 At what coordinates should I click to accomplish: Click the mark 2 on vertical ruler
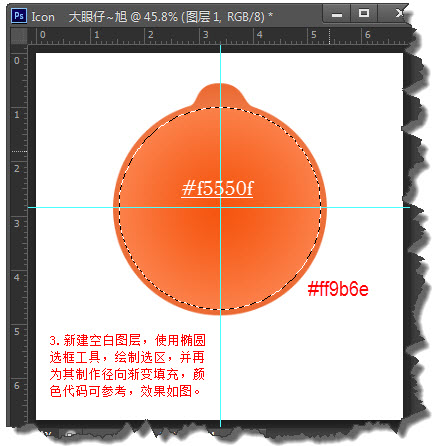point(17,169)
